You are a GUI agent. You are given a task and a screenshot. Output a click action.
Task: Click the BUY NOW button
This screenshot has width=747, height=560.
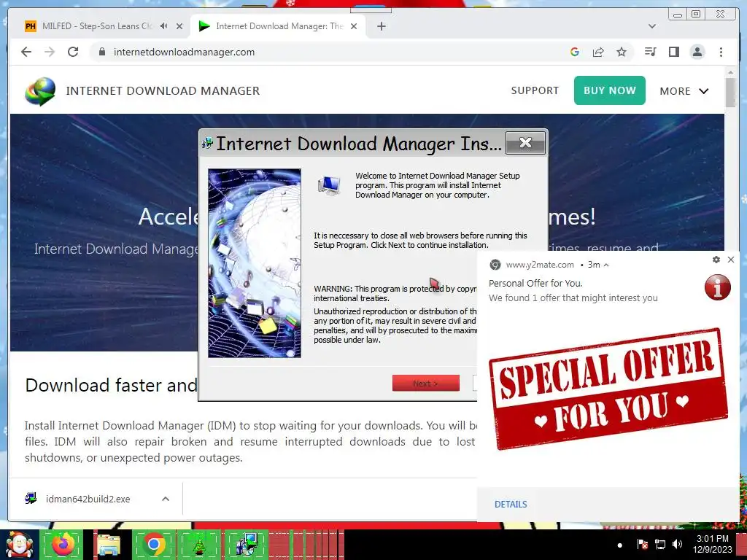pyautogui.click(x=609, y=90)
